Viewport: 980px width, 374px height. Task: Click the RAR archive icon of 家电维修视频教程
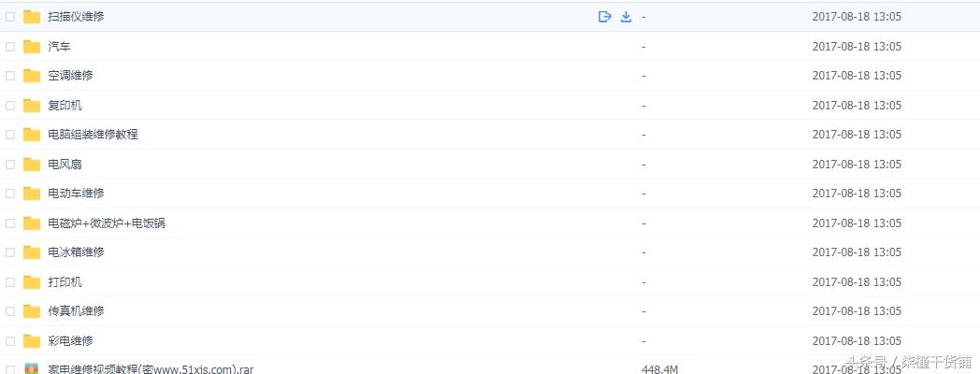click(32, 368)
